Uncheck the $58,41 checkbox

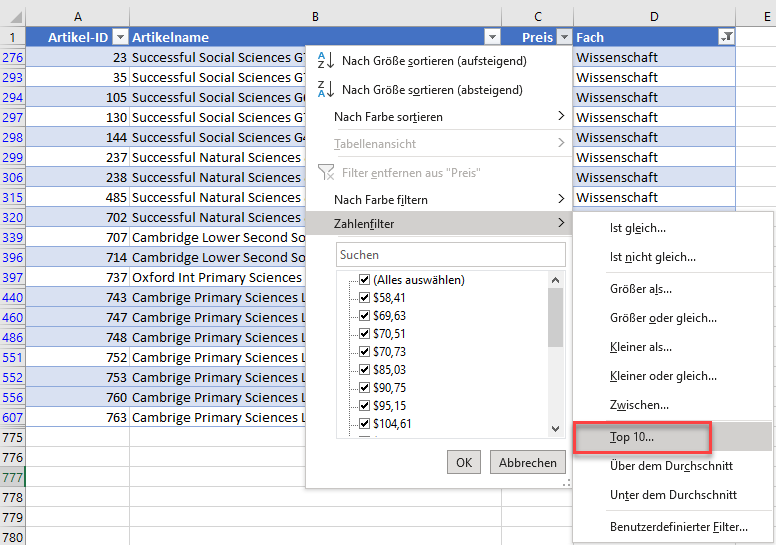coord(365,297)
